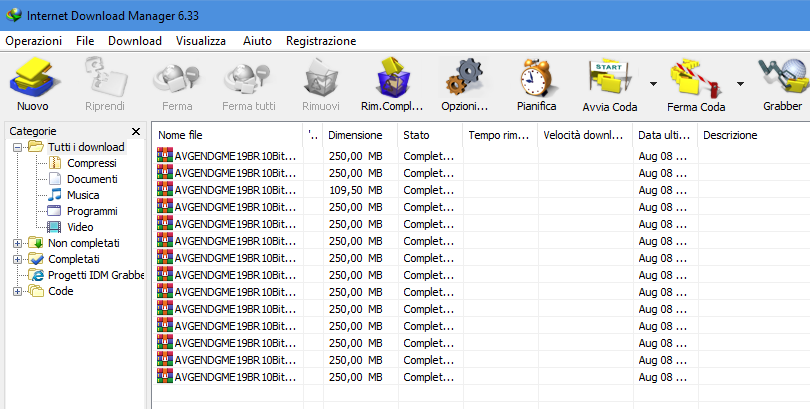
Task: Click the Riprendi toolbar icon
Action: (105, 78)
